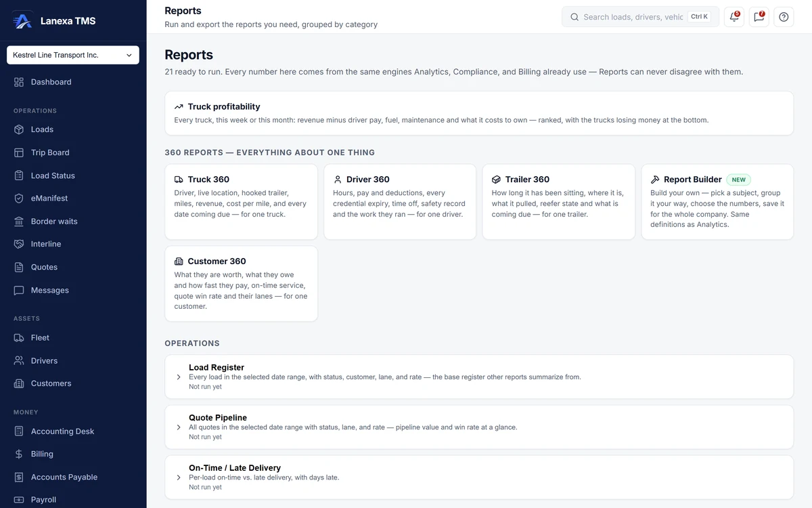812x508 pixels.
Task: Open Payroll label in the sidebar
Action: point(43,500)
